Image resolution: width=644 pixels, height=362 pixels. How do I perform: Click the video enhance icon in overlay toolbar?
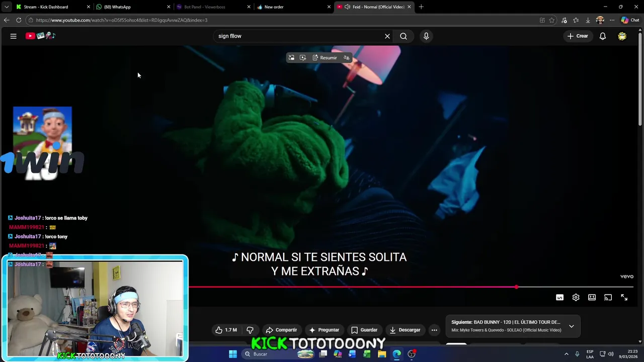303,58
